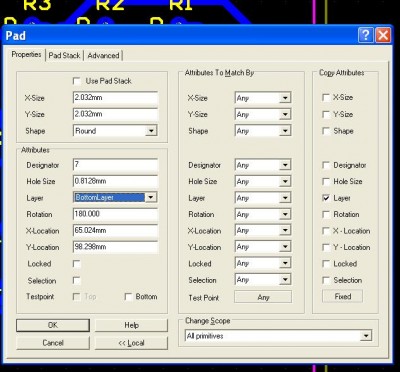The image size is (400, 372).
Task: Enable the Testpoint Bottom checkbox
Action: tap(128, 297)
